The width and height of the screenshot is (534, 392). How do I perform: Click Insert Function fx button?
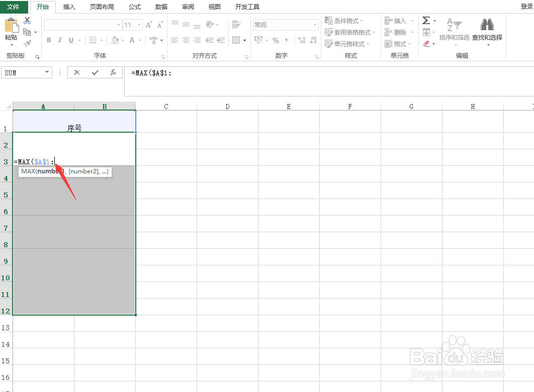point(113,72)
